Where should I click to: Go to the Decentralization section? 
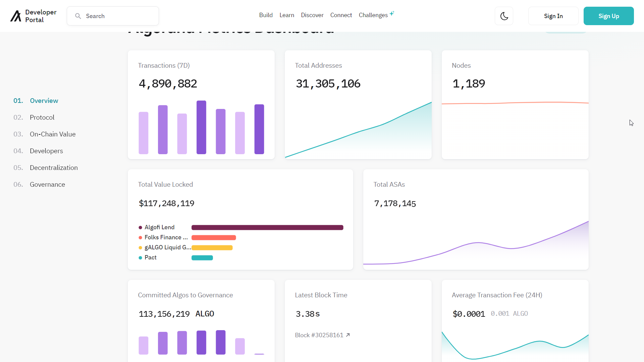point(54,168)
